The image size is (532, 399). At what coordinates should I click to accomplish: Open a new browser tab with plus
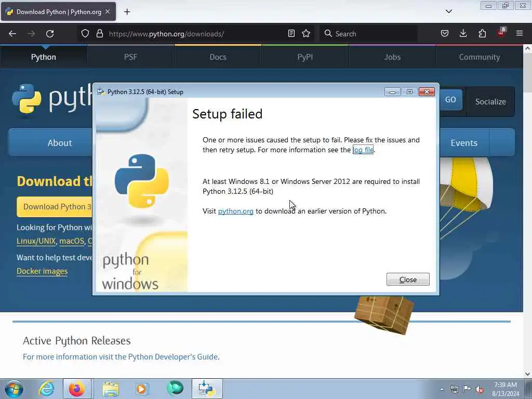[x=127, y=12]
